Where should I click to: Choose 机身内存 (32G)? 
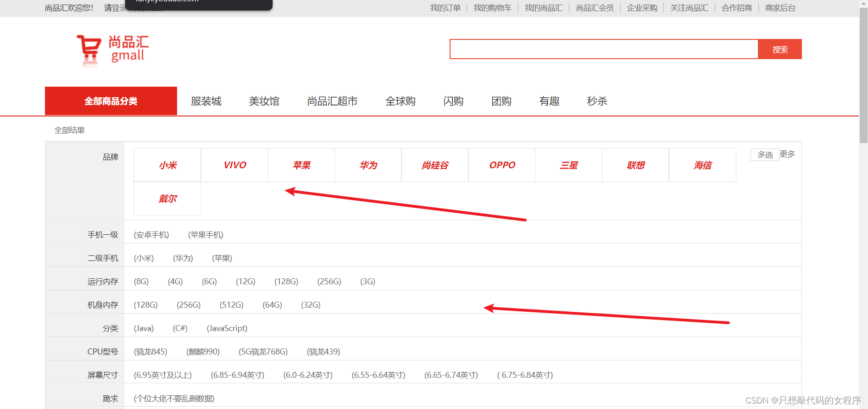(x=311, y=305)
